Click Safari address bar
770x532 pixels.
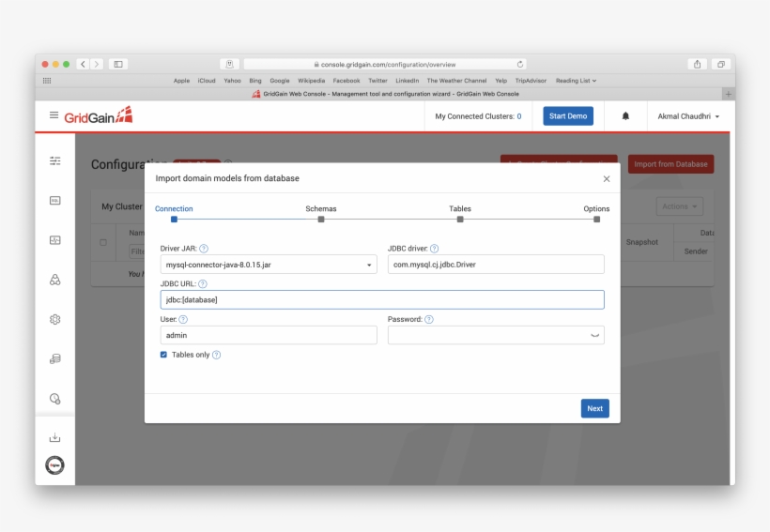click(385, 65)
